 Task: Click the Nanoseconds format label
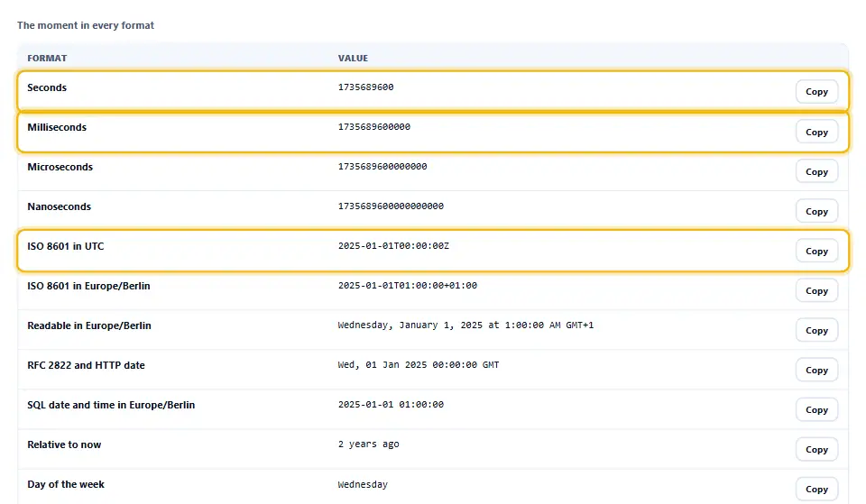60,207
